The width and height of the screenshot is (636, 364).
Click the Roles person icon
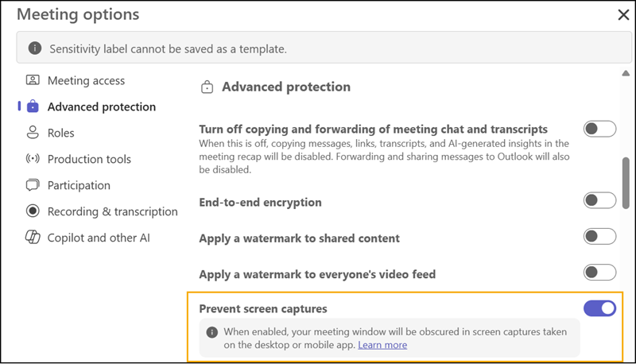(x=33, y=133)
